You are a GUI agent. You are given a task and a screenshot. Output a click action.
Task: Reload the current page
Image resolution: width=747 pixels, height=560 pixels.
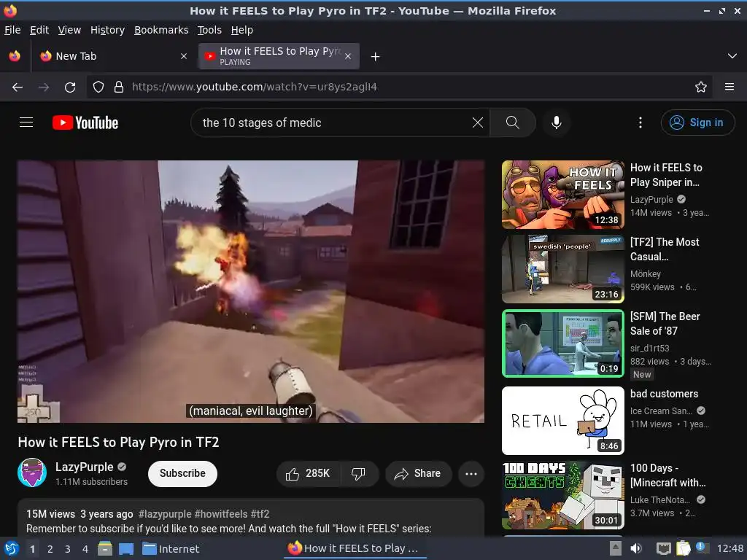[x=70, y=87]
